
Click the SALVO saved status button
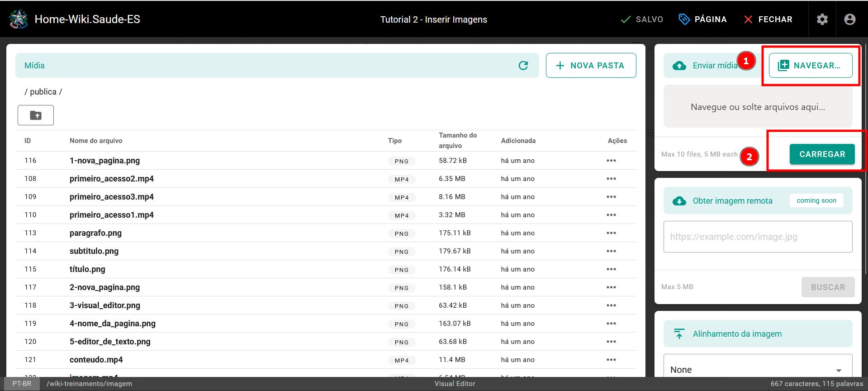point(641,19)
